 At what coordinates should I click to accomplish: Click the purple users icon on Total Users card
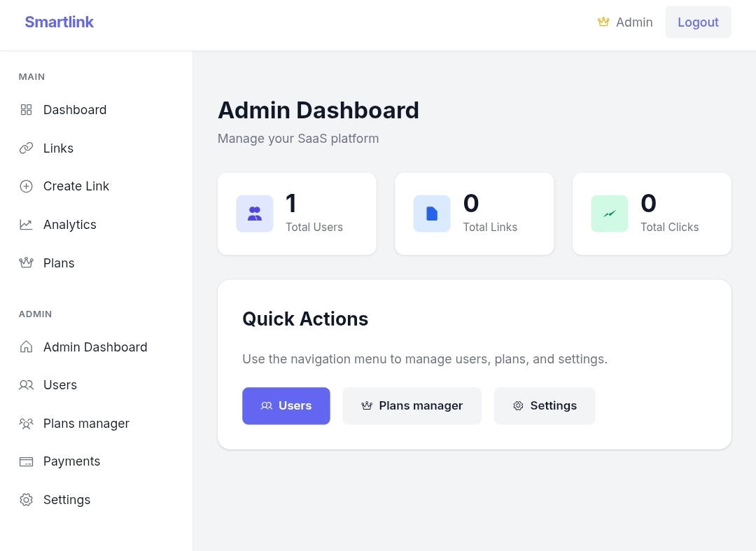coord(254,214)
